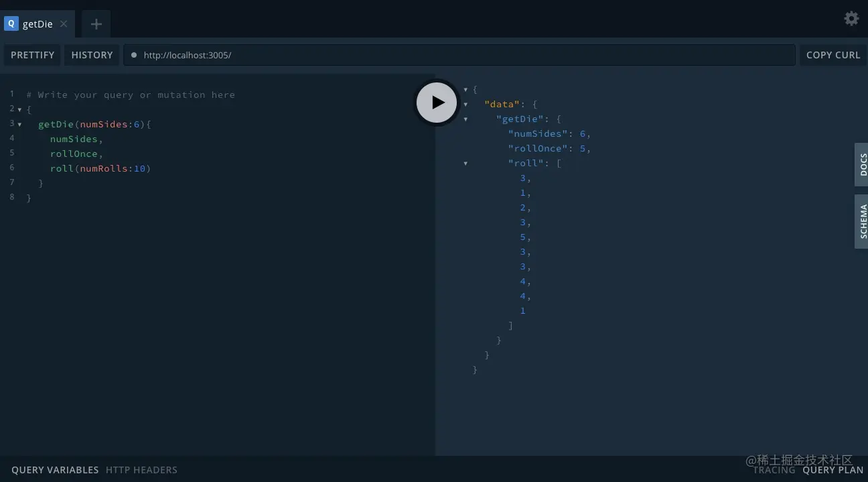Image resolution: width=868 pixels, height=482 pixels.
Task: Open the HISTORY panel
Action: tap(92, 55)
